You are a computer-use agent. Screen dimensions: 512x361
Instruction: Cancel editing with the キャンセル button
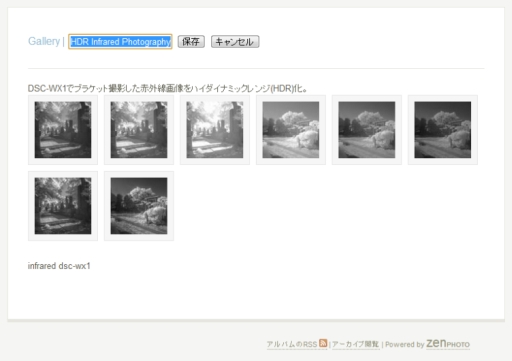[x=235, y=42]
